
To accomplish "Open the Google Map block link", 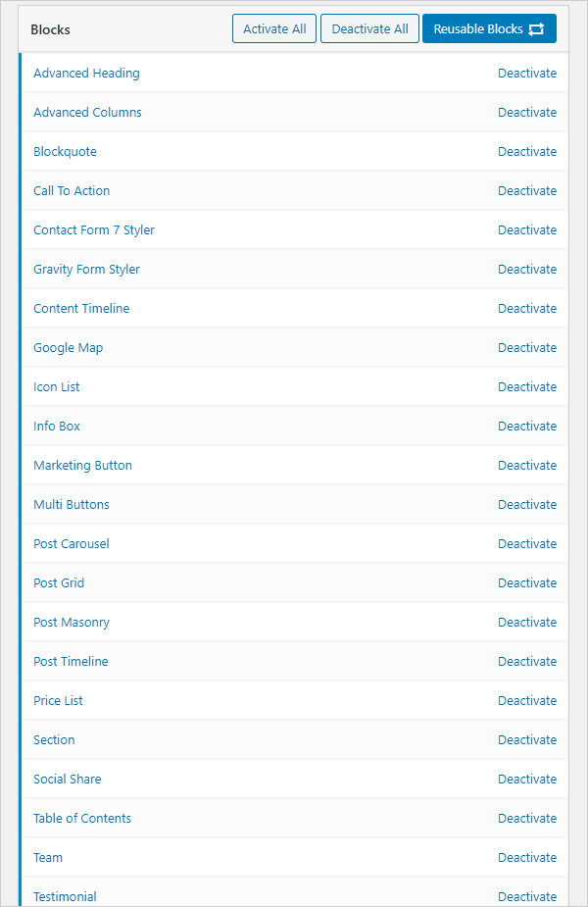I will pos(68,348).
